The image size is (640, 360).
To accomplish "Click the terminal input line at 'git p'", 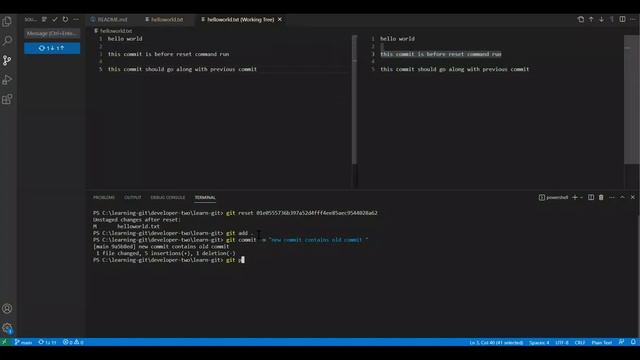I will (169, 260).
